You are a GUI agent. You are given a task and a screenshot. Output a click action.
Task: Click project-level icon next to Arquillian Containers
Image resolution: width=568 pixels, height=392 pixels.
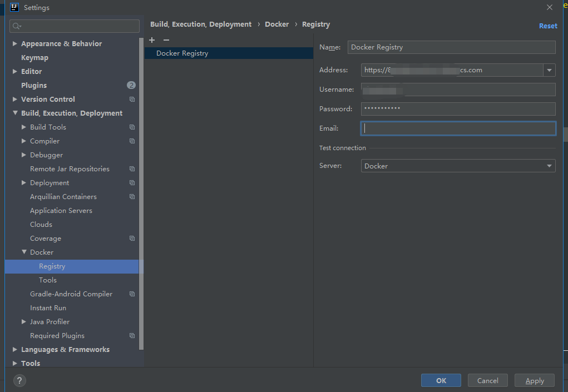point(132,196)
